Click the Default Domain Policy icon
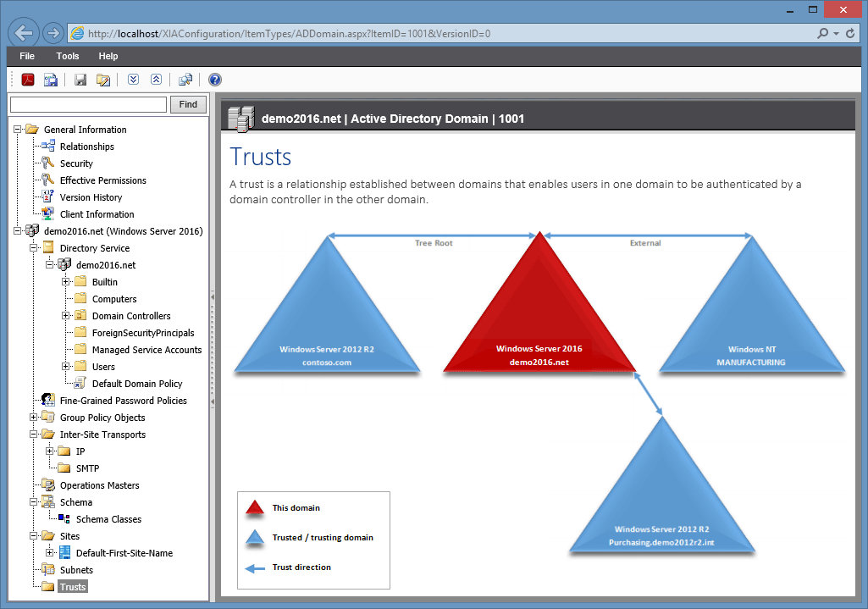Screen dimensions: 868x609 (x=80, y=383)
